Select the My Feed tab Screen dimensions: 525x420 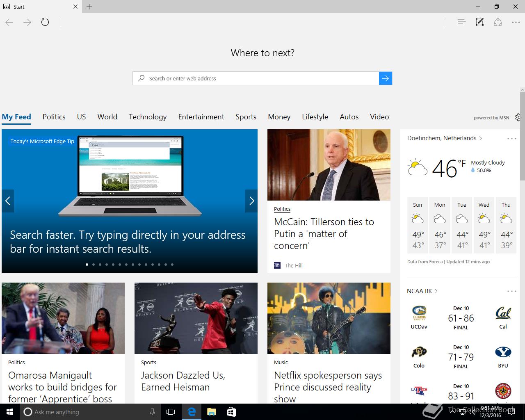[x=16, y=117]
